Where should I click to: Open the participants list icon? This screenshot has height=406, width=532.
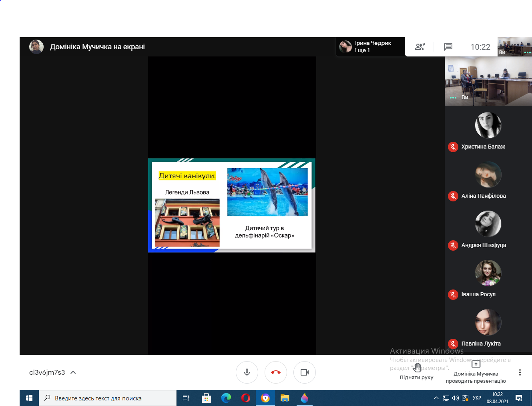(420, 47)
